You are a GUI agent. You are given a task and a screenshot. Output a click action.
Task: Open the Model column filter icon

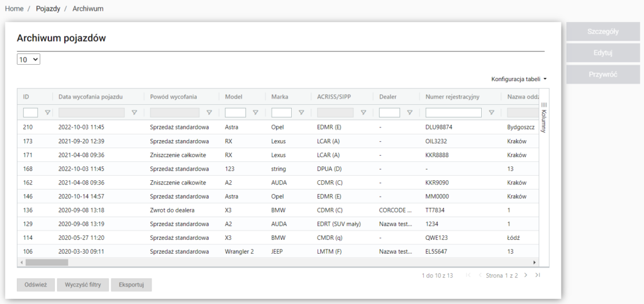click(255, 113)
